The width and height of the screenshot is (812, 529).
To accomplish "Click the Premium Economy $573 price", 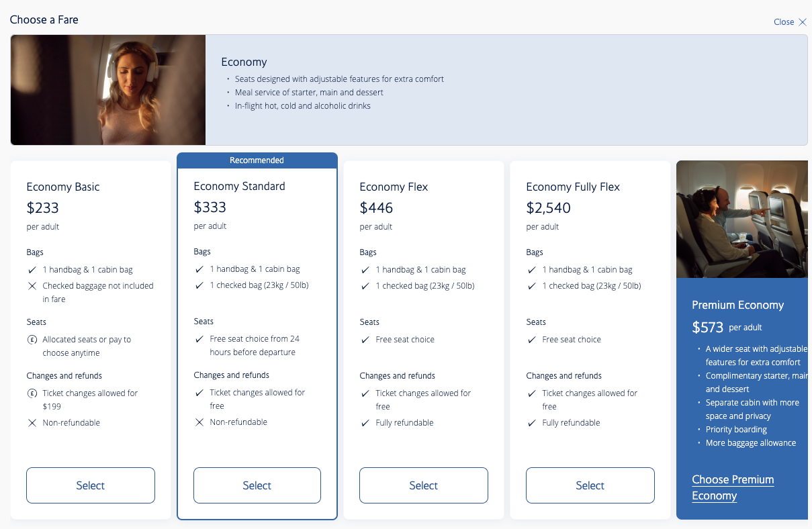I will point(708,328).
